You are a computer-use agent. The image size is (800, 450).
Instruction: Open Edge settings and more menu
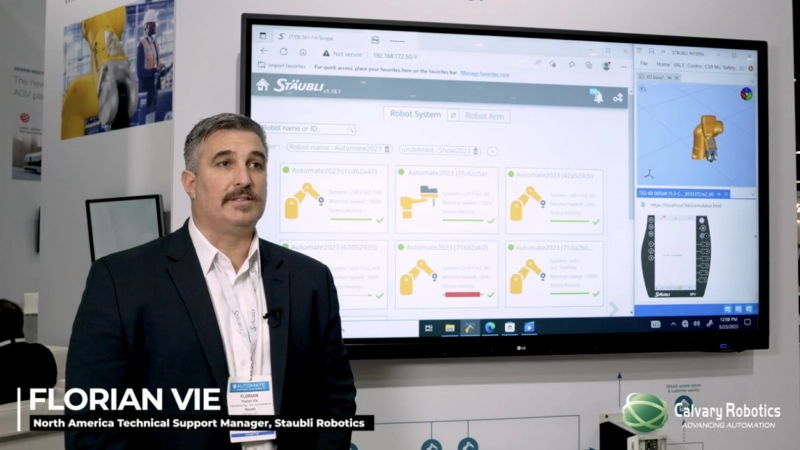[623, 67]
